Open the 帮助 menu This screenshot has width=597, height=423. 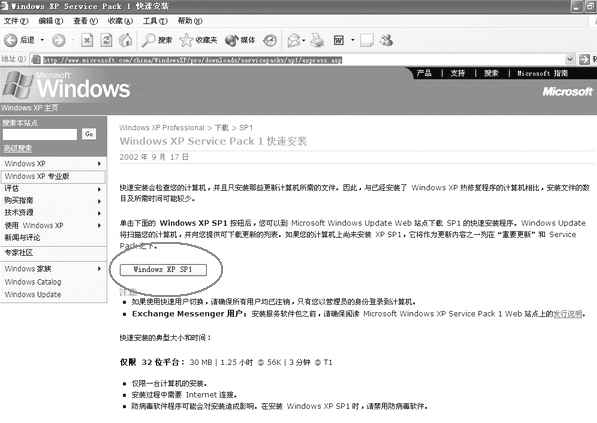coord(190,21)
